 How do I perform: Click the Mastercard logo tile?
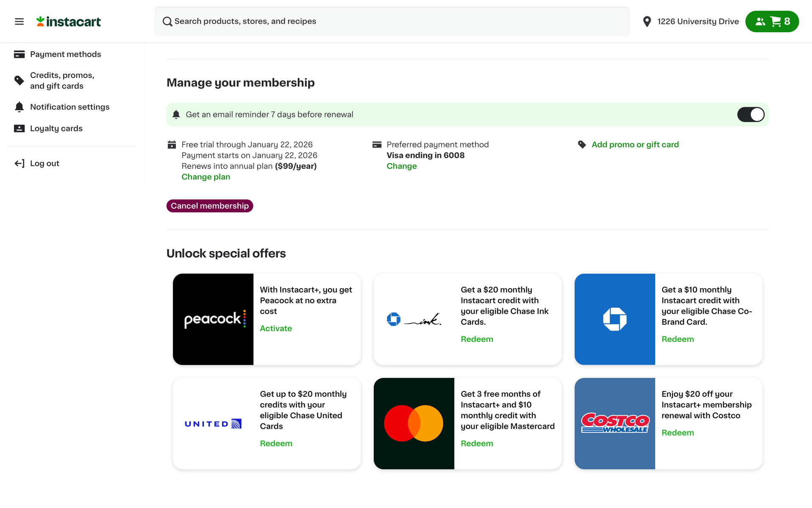414,423
